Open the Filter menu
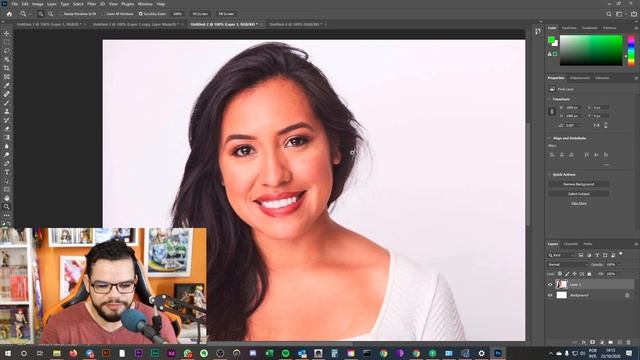The image size is (640, 360). point(91,4)
